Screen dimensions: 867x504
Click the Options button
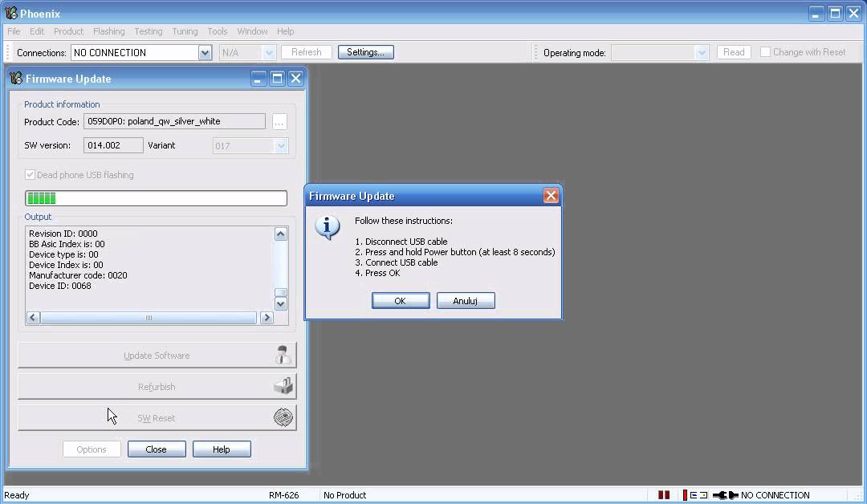point(92,449)
